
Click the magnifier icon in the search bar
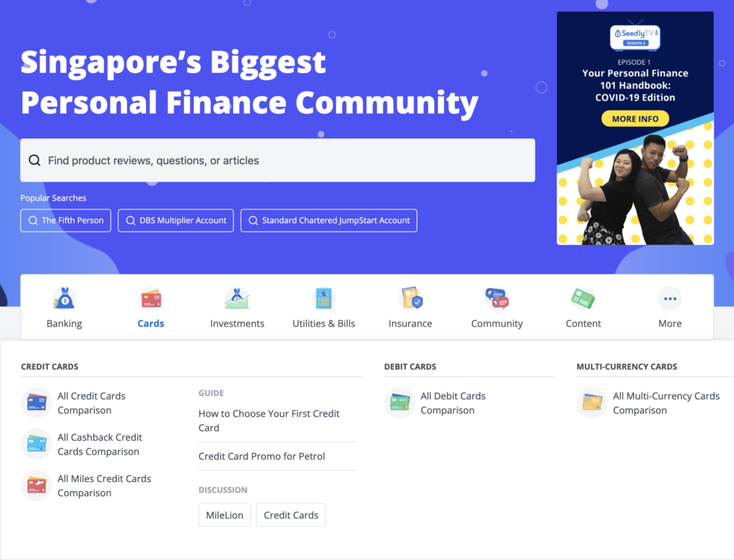pos(34,161)
